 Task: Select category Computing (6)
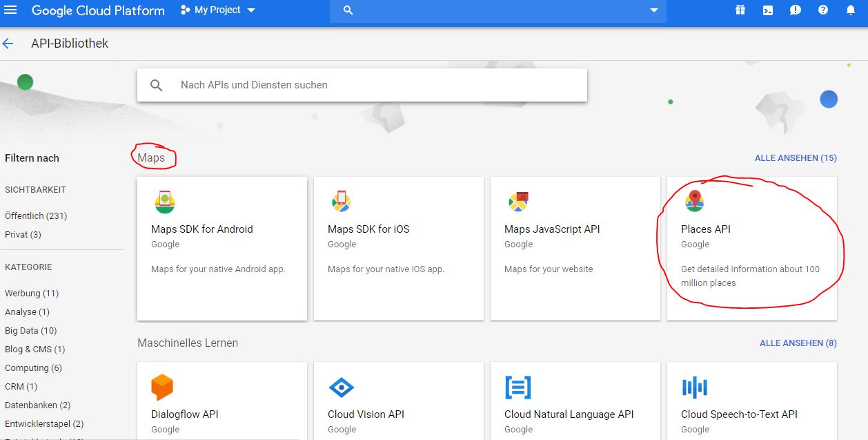point(33,367)
